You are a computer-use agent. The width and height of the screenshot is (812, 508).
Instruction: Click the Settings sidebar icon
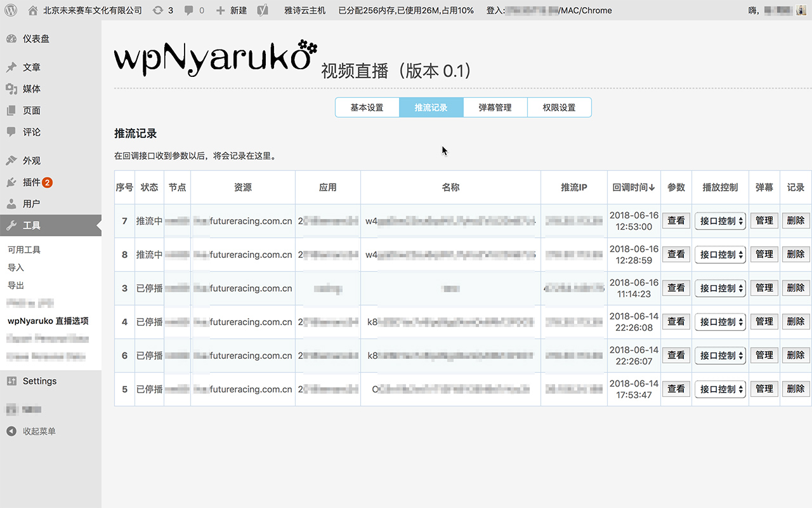[x=11, y=381]
